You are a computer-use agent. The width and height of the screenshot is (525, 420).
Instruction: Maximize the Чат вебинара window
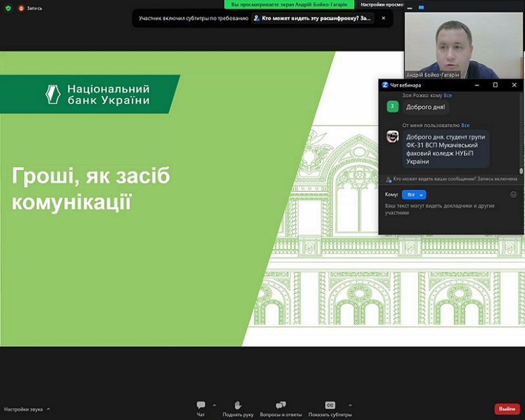(x=495, y=85)
